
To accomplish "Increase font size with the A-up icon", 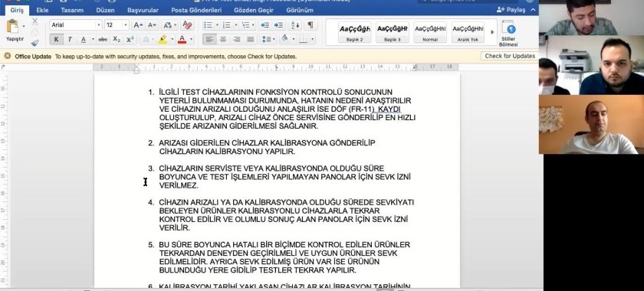I will click(x=138, y=25).
